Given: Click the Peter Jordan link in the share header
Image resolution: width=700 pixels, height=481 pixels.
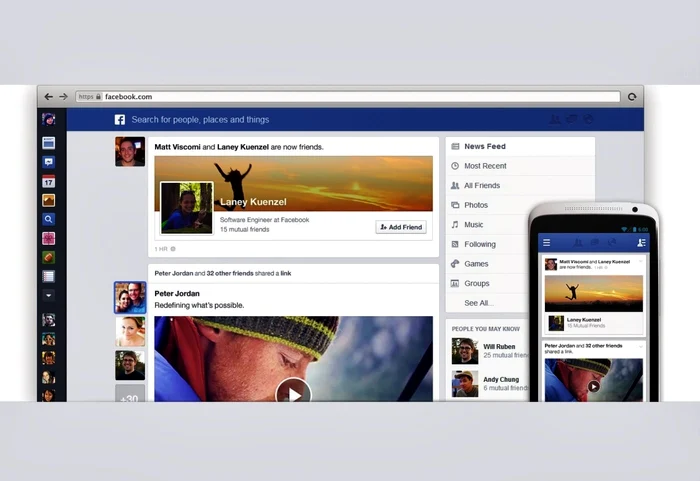Looking at the screenshot, I should (174, 273).
